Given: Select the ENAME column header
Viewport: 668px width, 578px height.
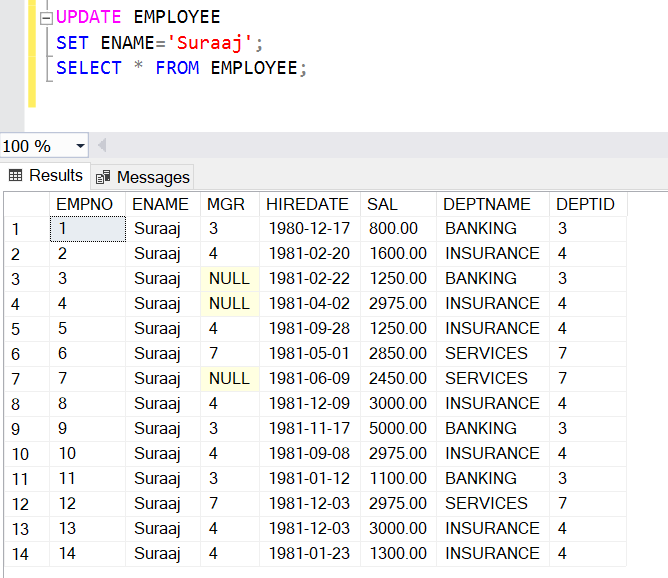Looking at the screenshot, I should click(x=163, y=204).
